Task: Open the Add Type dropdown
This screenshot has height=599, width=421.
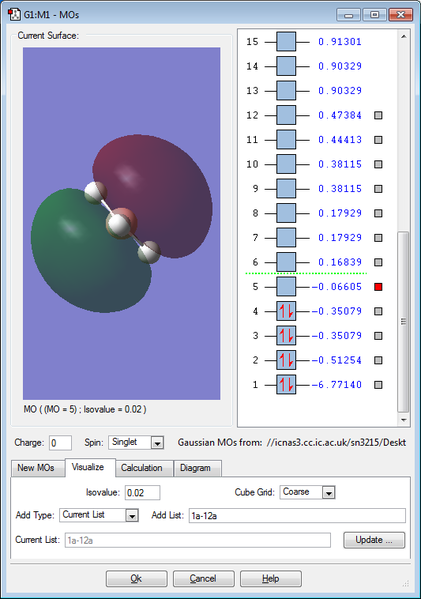Action: point(132,515)
